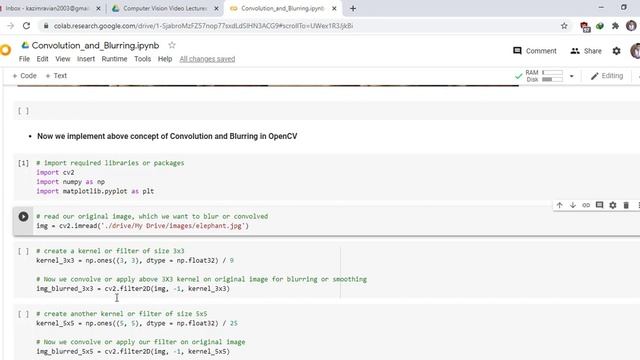Move the selected cell down
The width and height of the screenshot is (640, 360).
tap(573, 205)
